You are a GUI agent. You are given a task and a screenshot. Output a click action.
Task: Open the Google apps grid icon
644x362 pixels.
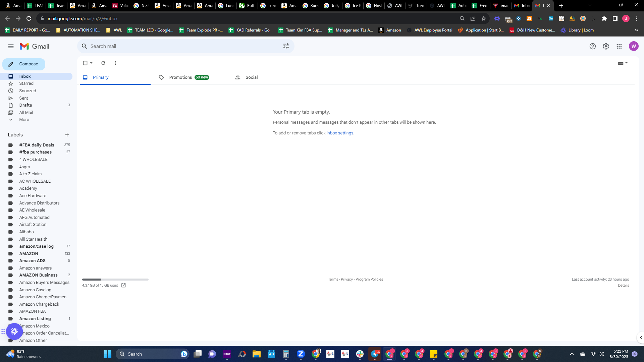(619, 46)
